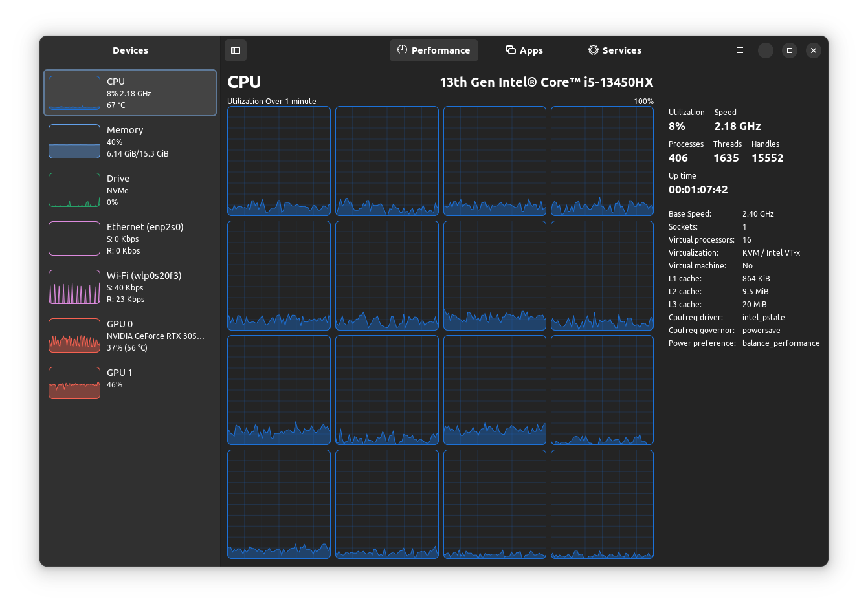Click the Memory usage thumbnail graph
The height and width of the screenshot is (610, 868).
pyautogui.click(x=74, y=141)
